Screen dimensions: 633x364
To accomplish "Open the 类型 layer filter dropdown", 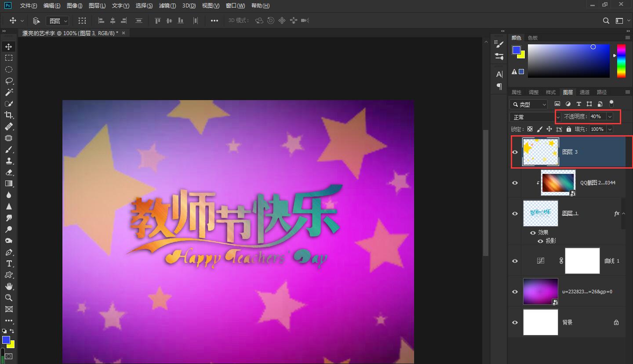I will (x=528, y=104).
